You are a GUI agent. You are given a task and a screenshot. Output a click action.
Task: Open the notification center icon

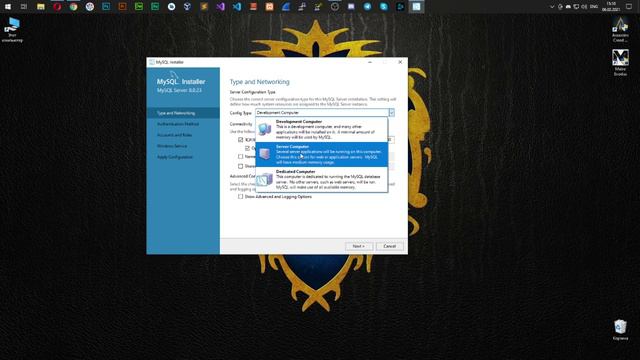tap(629, 7)
